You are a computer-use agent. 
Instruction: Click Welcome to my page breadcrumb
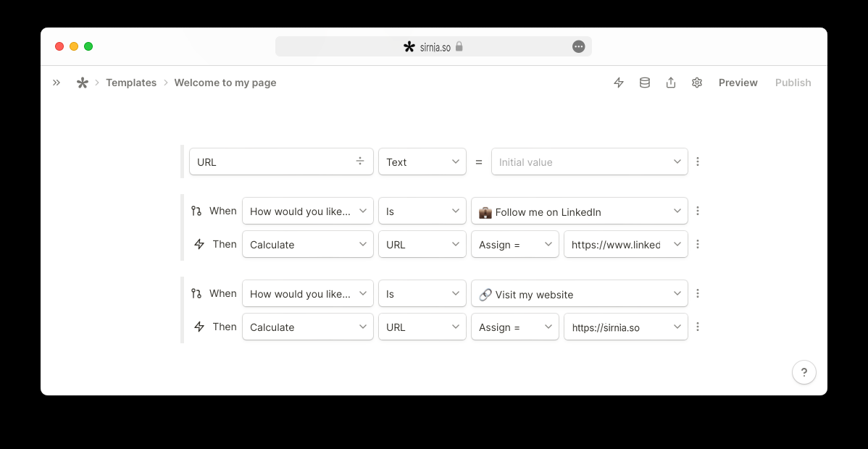tap(225, 83)
